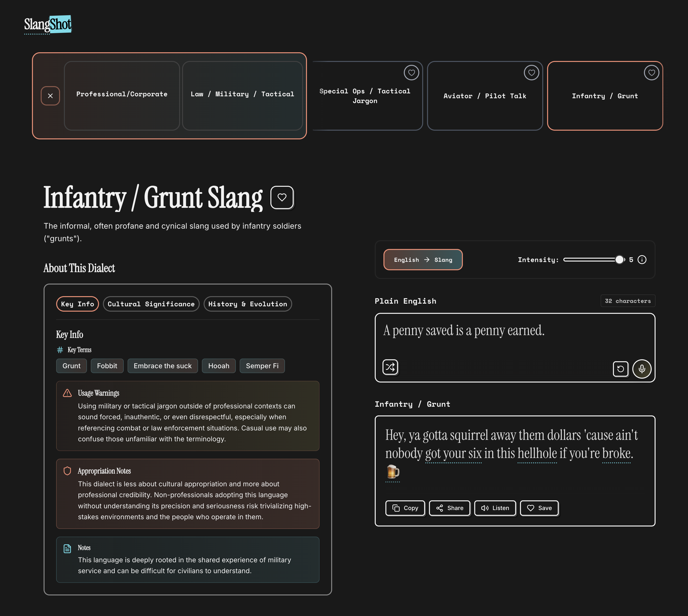This screenshot has width=688, height=616.
Task: Save the translation with the Save button
Action: [539, 508]
